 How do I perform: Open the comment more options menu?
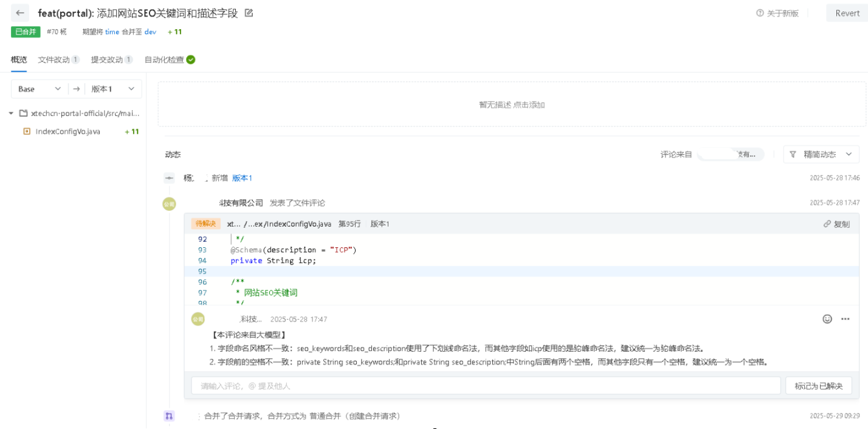coord(845,319)
